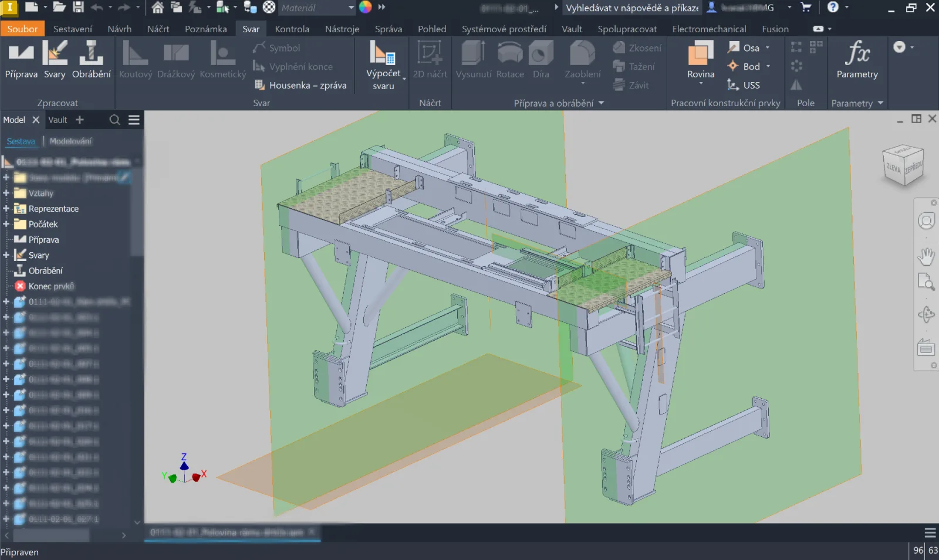The height and width of the screenshot is (560, 939).
Task: Open the Soubor file menu
Action: (x=22, y=29)
